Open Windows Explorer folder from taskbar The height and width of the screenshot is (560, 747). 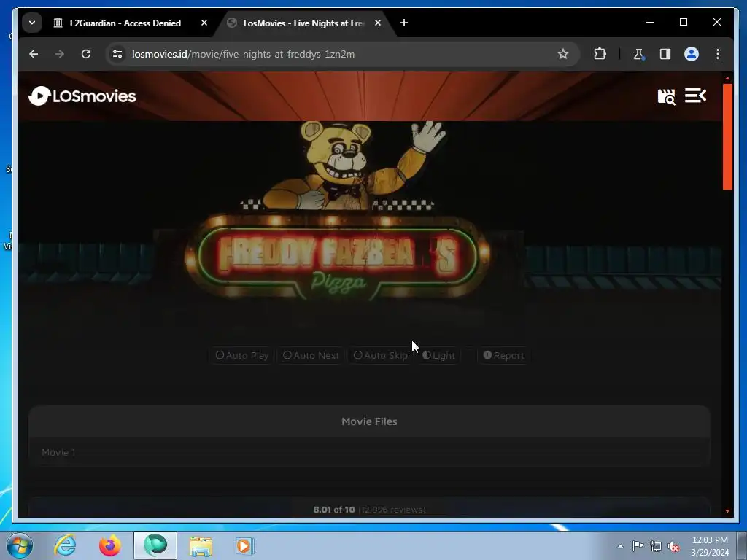click(x=201, y=545)
